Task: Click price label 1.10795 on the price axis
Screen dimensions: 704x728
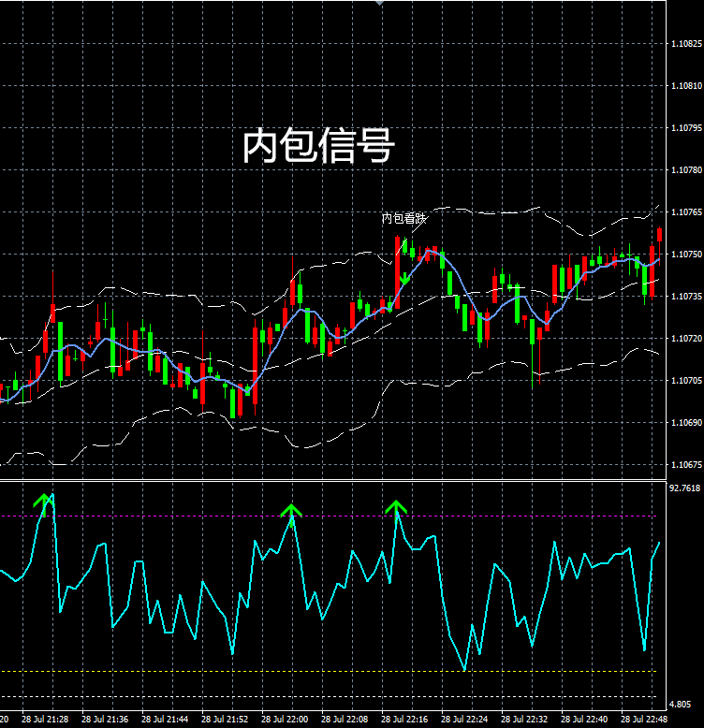Action: 687,127
